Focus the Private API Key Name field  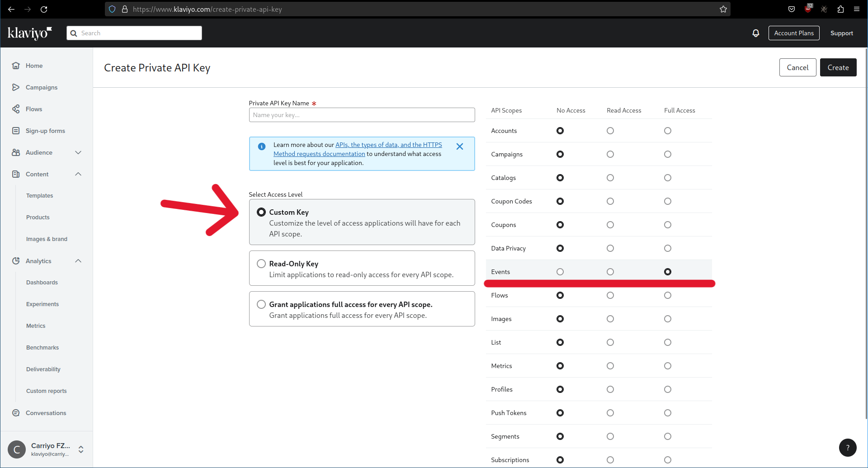[x=362, y=115]
